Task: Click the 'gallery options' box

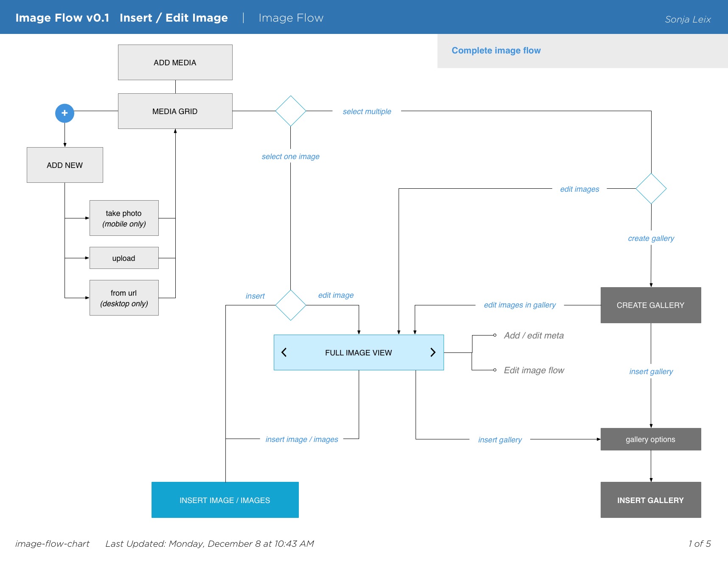Action: 651,439
